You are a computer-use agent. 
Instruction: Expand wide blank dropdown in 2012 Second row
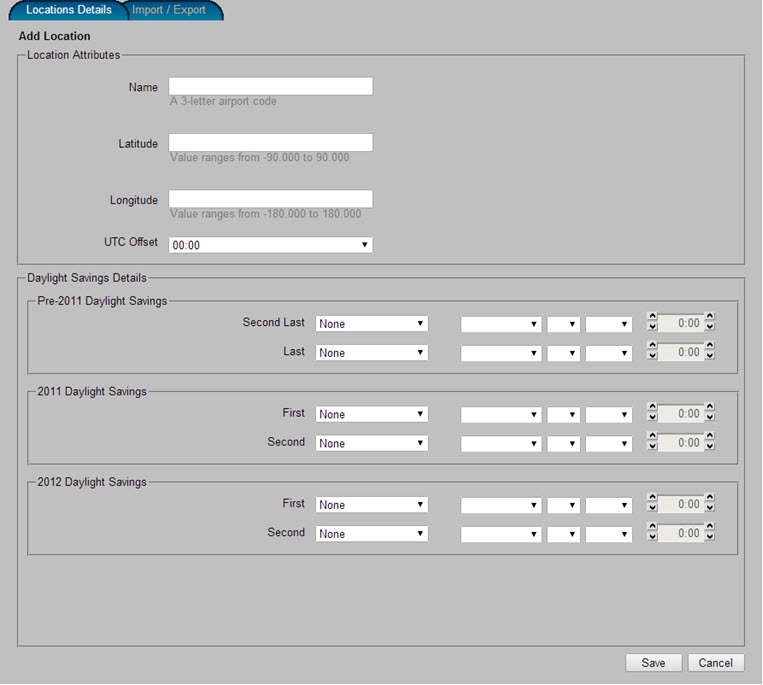click(501, 534)
